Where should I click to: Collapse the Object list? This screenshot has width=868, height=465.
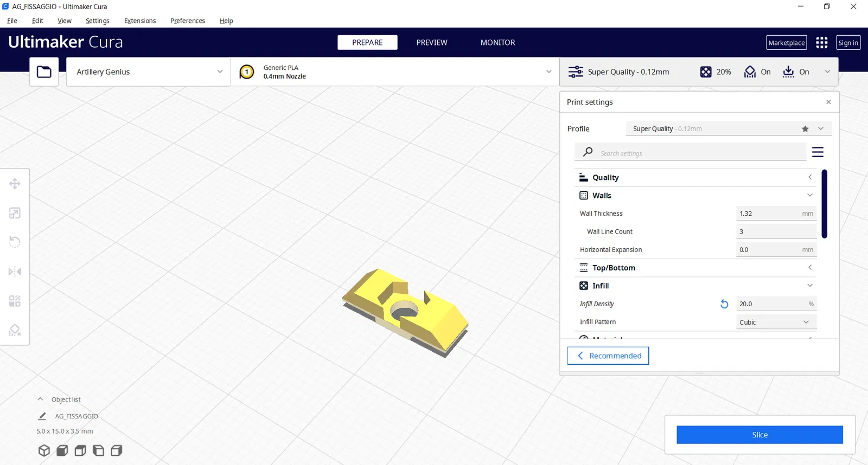point(40,399)
